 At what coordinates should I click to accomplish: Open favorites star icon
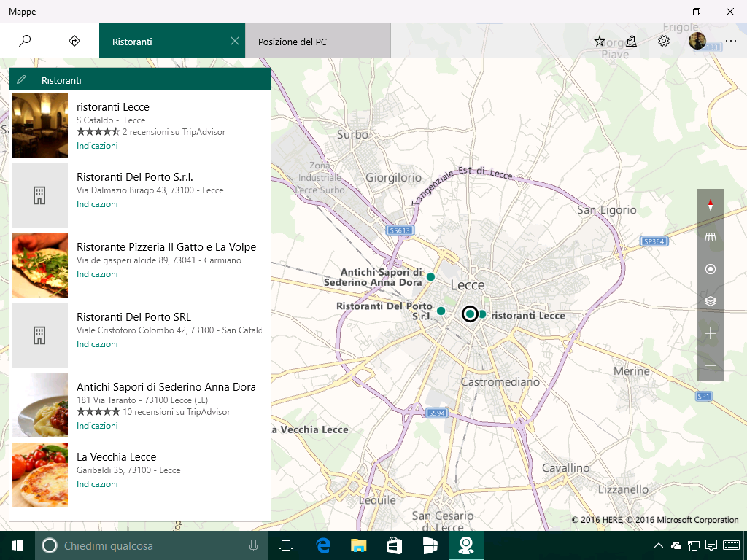[600, 42]
